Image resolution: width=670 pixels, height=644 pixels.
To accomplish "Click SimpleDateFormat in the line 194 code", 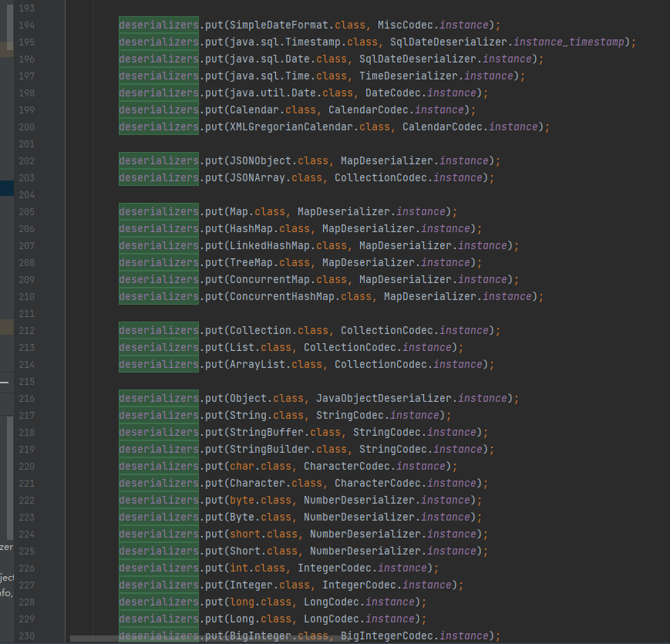I will [x=279, y=25].
